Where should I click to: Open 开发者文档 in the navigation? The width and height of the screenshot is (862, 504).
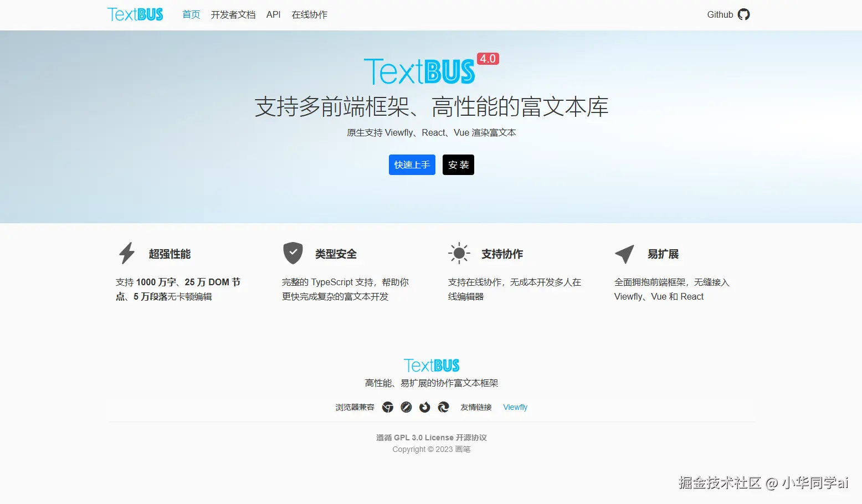pyautogui.click(x=233, y=14)
